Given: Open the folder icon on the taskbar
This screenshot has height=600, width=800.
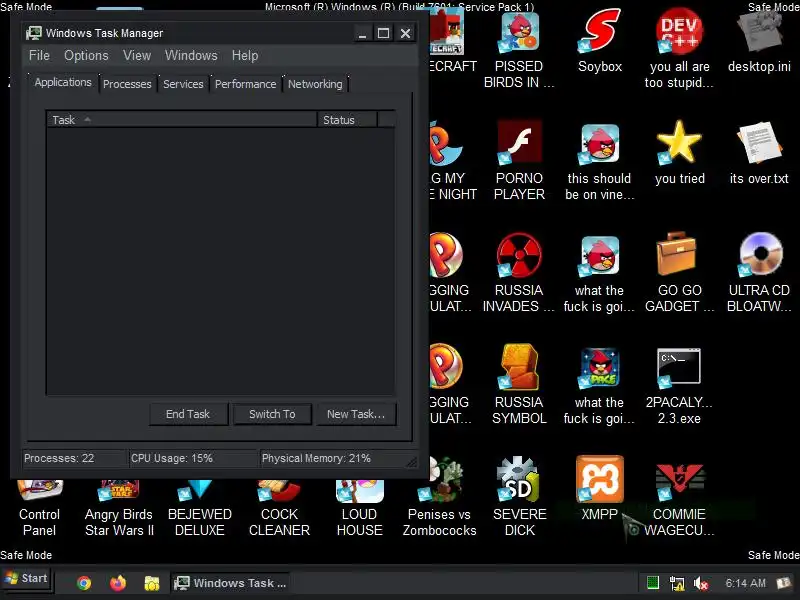Looking at the screenshot, I should [152, 583].
